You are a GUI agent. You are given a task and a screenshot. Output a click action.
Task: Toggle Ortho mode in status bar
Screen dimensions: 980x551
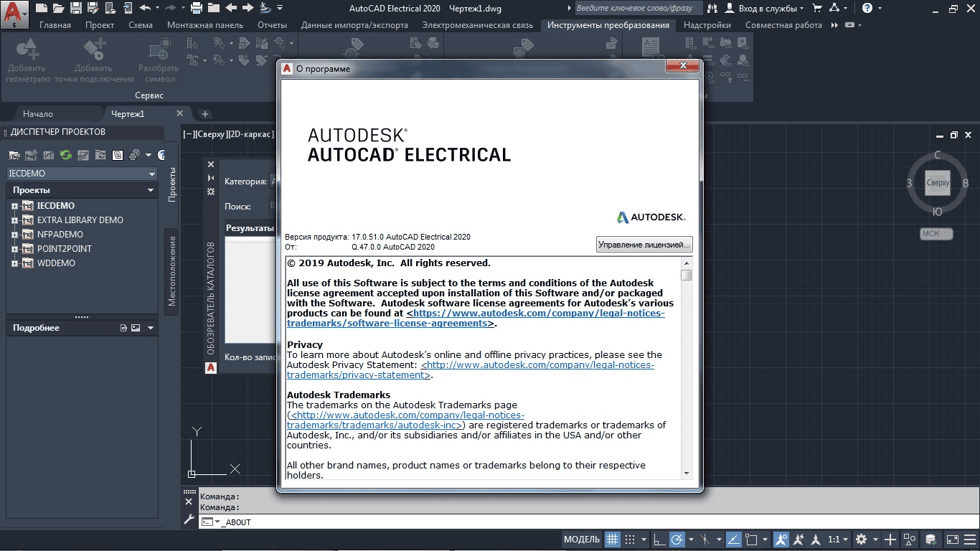(x=659, y=540)
